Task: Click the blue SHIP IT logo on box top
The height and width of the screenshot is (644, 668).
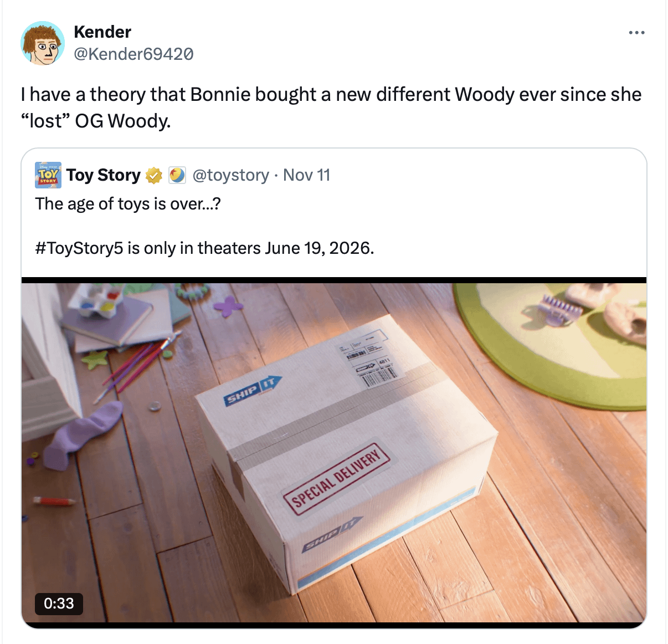Action: 253,390
